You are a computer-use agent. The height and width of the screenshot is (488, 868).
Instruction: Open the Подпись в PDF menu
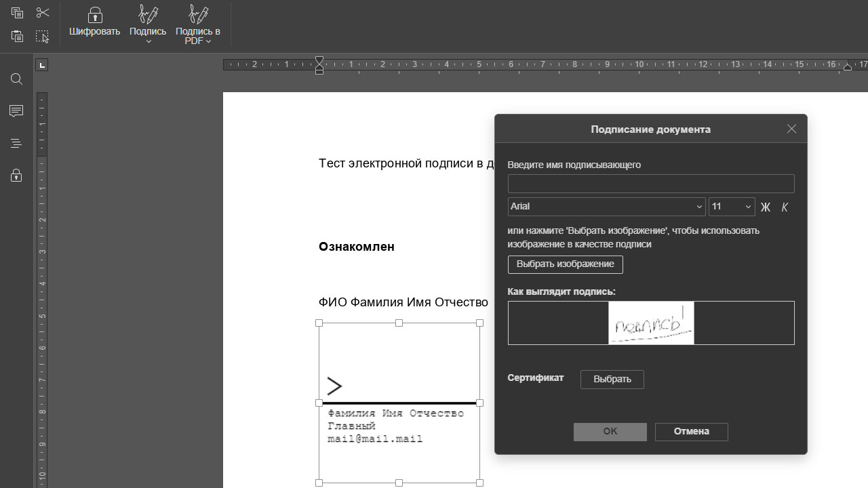pos(197,24)
